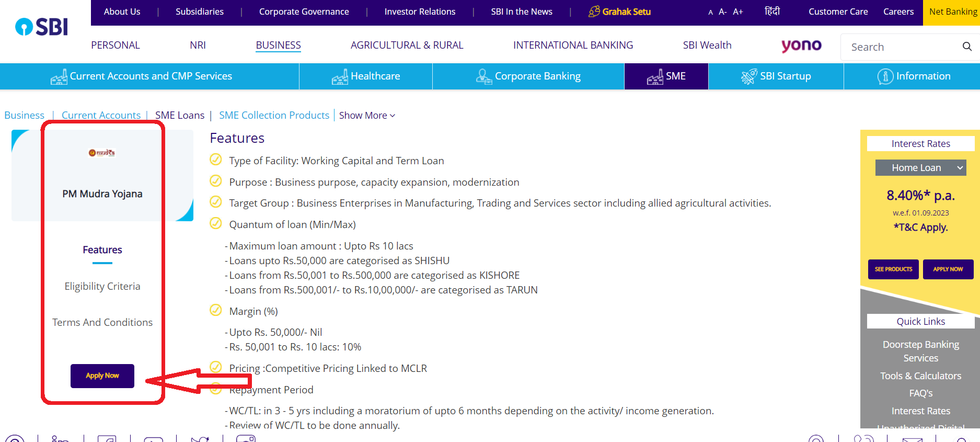Screen dimensions: 980x442
Task: Open the Corporate Banking tab
Action: point(528,76)
